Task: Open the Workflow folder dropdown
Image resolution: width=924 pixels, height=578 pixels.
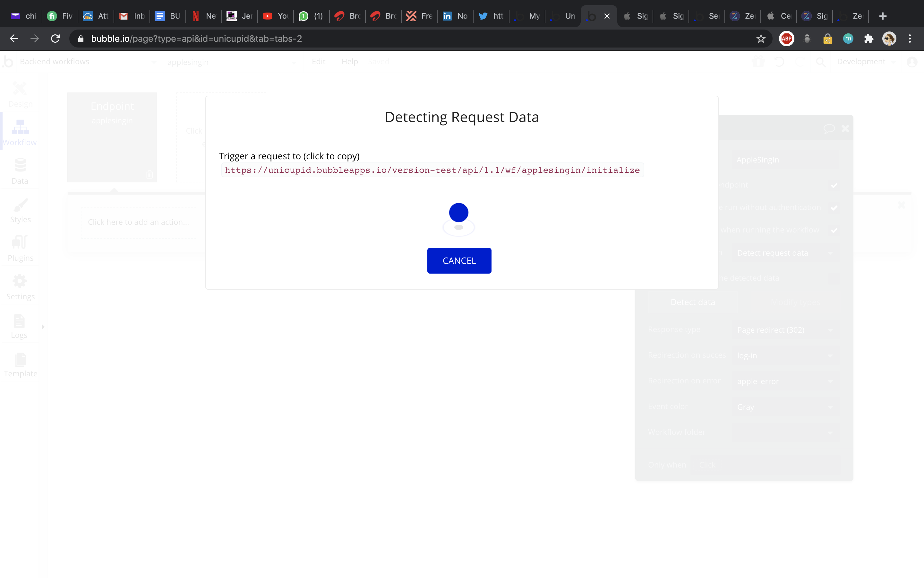Action: (785, 433)
